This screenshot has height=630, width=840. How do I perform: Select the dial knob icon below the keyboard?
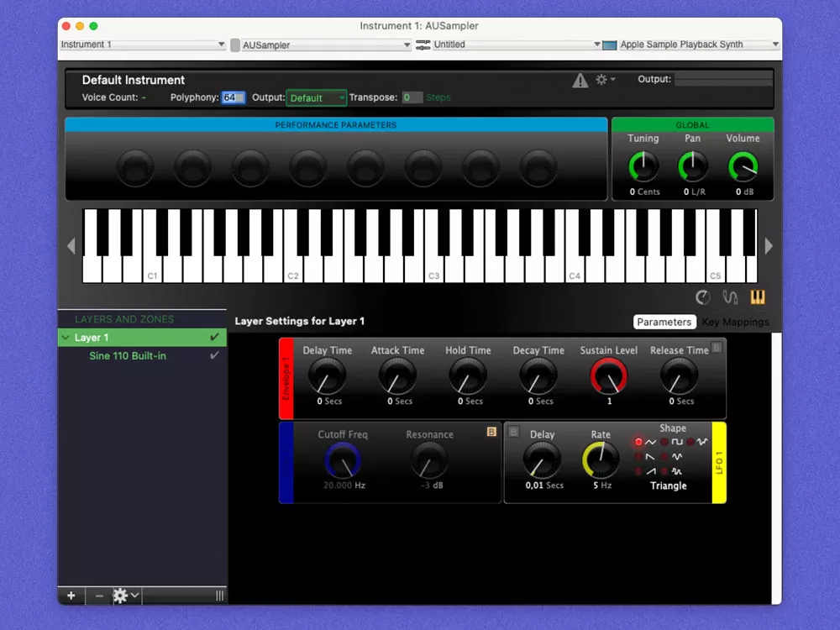[703, 297]
